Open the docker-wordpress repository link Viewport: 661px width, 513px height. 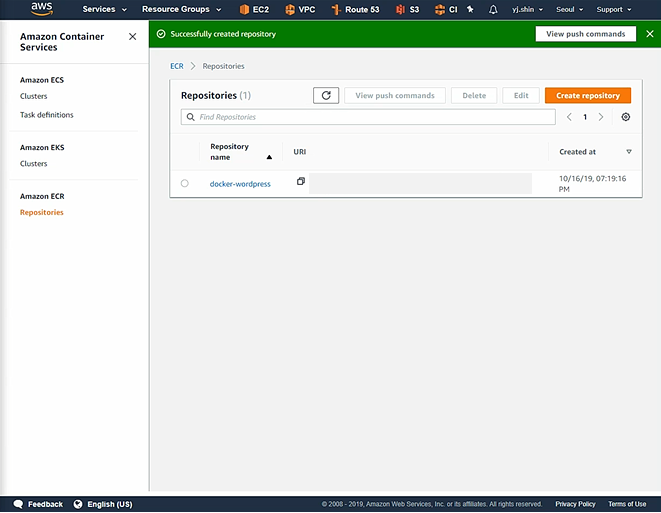coord(240,184)
